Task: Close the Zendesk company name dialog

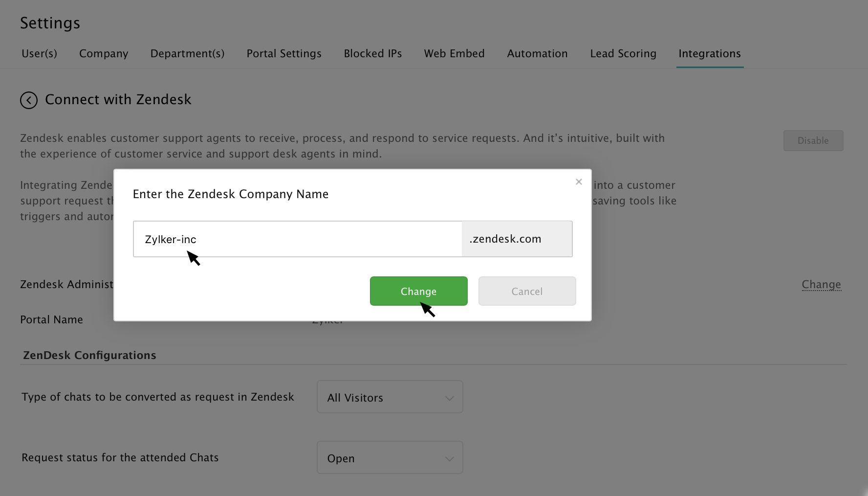Action: [579, 182]
